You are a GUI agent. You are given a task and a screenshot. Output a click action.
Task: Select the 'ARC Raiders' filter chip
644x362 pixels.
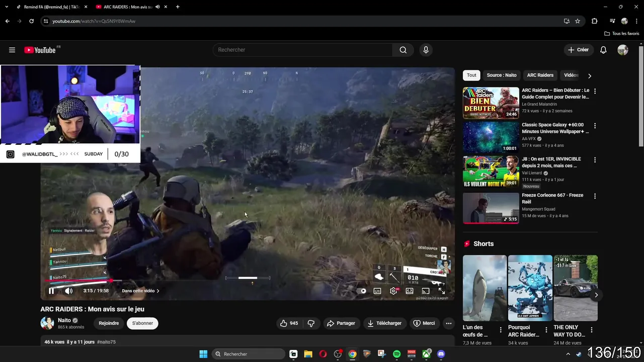[x=540, y=75]
